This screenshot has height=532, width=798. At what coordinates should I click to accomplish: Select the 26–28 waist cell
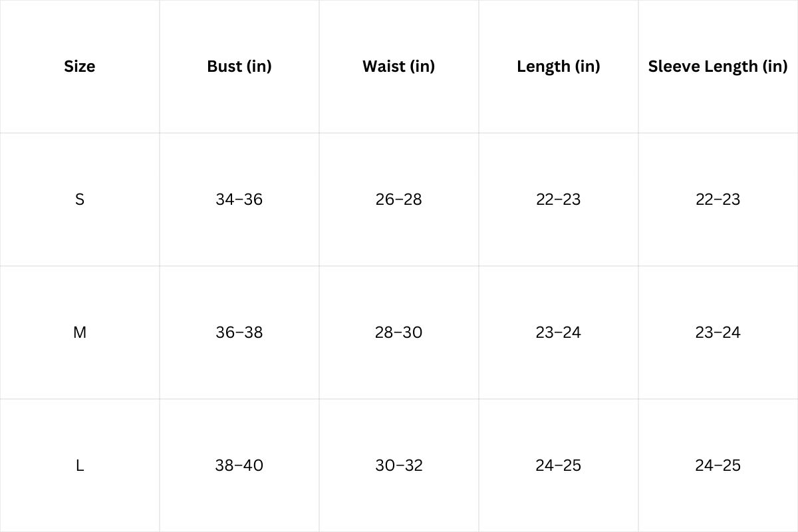[x=399, y=199]
